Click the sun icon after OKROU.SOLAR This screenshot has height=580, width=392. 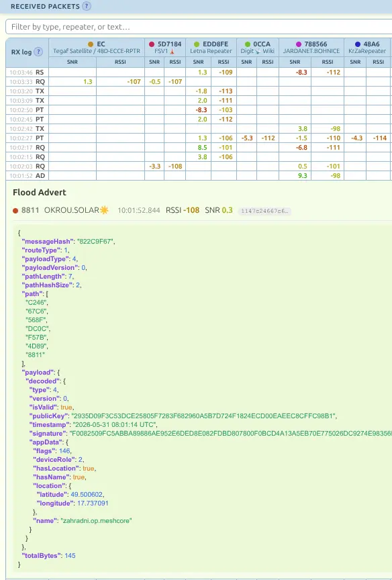click(104, 210)
